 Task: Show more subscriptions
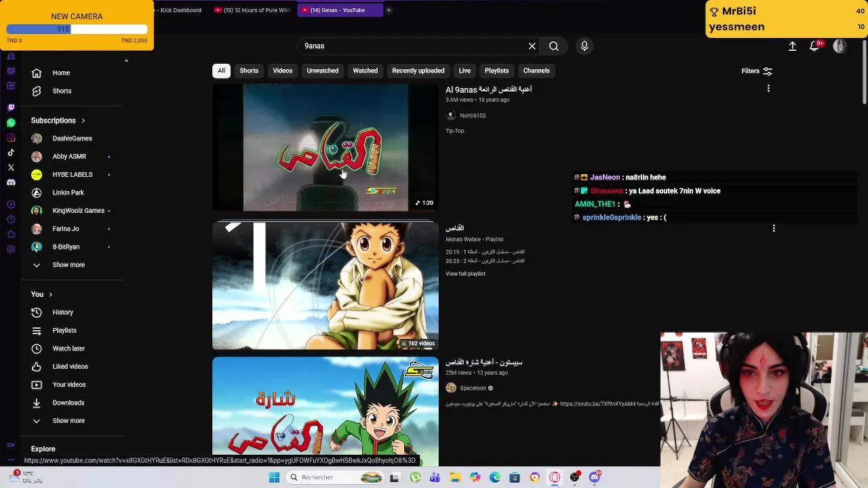pos(68,265)
